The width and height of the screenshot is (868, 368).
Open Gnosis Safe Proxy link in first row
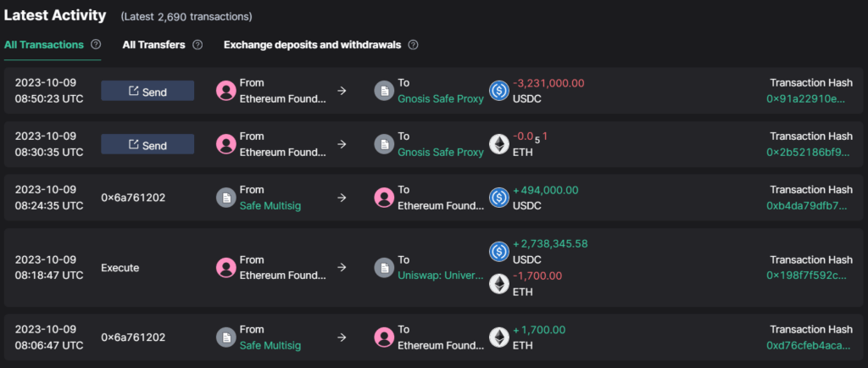point(441,98)
